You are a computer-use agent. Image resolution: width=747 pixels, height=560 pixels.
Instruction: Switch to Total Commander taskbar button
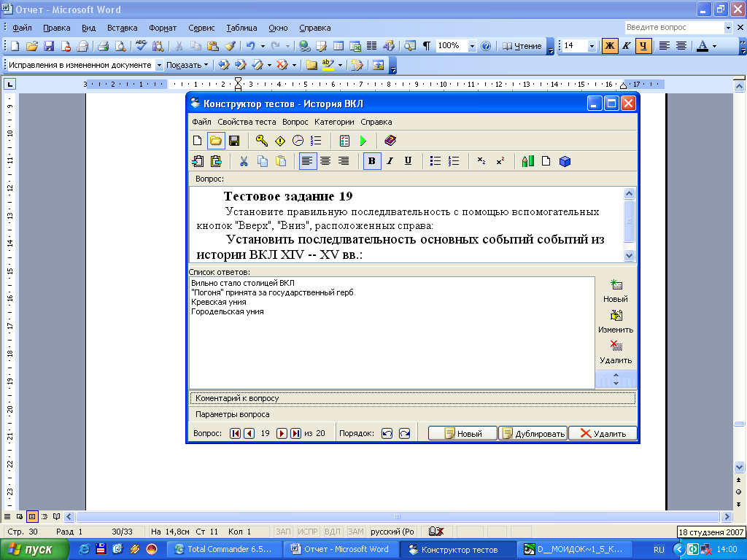pos(224,549)
